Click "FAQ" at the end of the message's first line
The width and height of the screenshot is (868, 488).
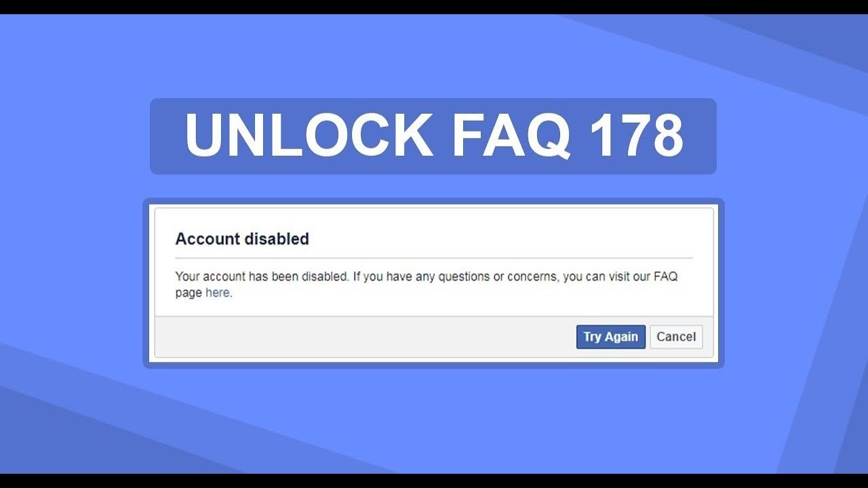(x=665, y=277)
